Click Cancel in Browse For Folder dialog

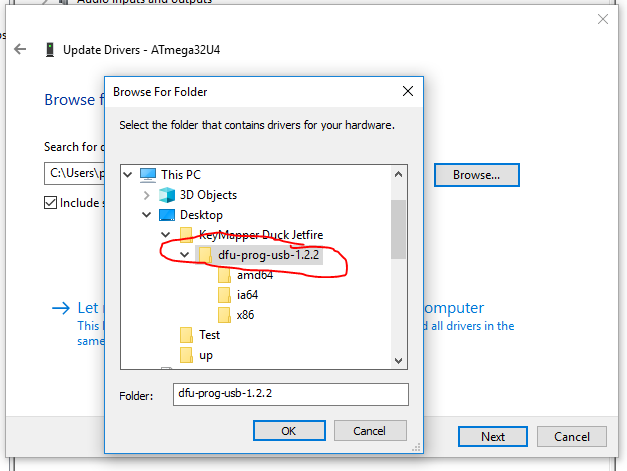click(360, 431)
